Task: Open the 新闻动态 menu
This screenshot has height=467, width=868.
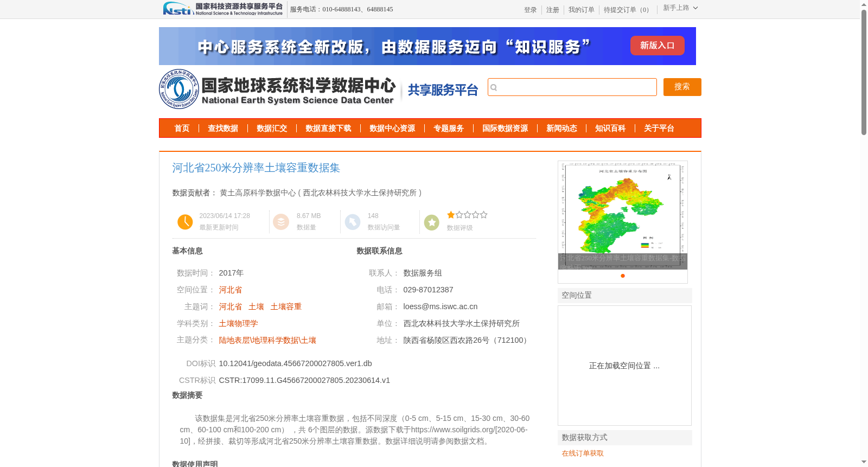Action: pyautogui.click(x=561, y=129)
